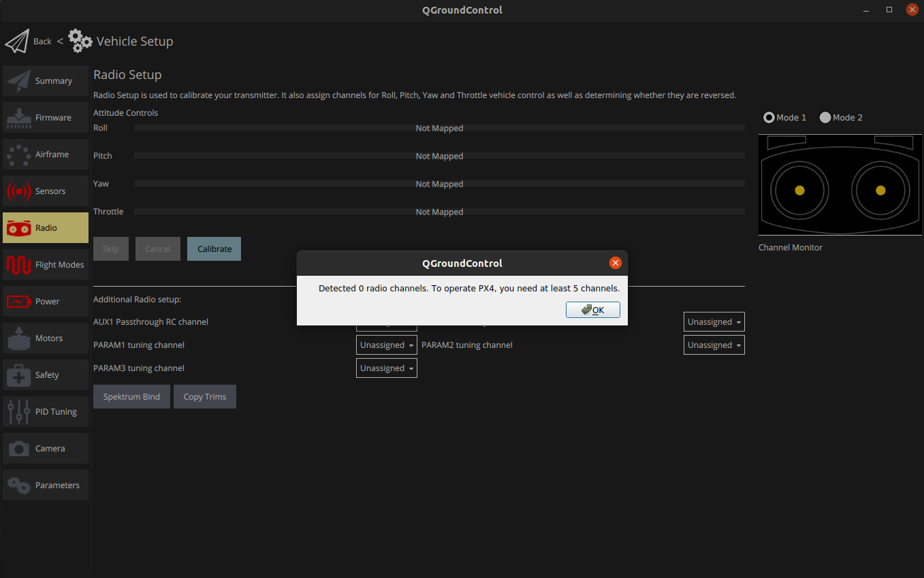This screenshot has width=924, height=578.
Task: Select the Flight Modes tab label
Action: tap(60, 265)
